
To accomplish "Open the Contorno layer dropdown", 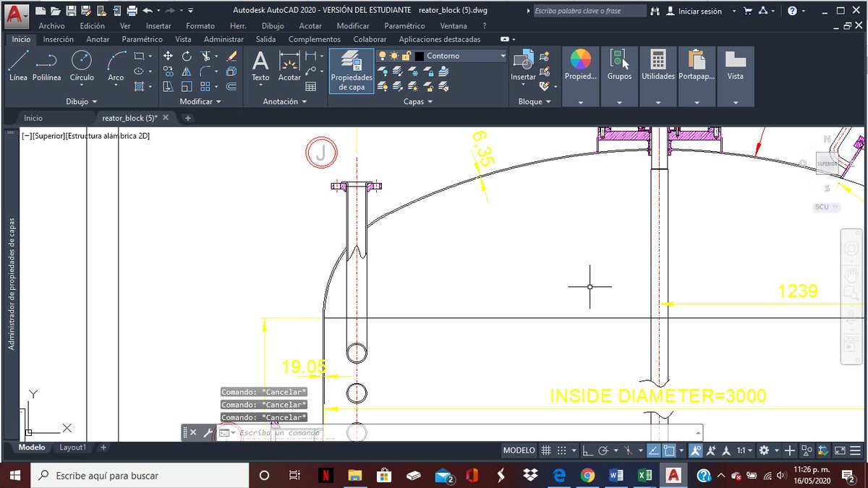I will (x=503, y=56).
